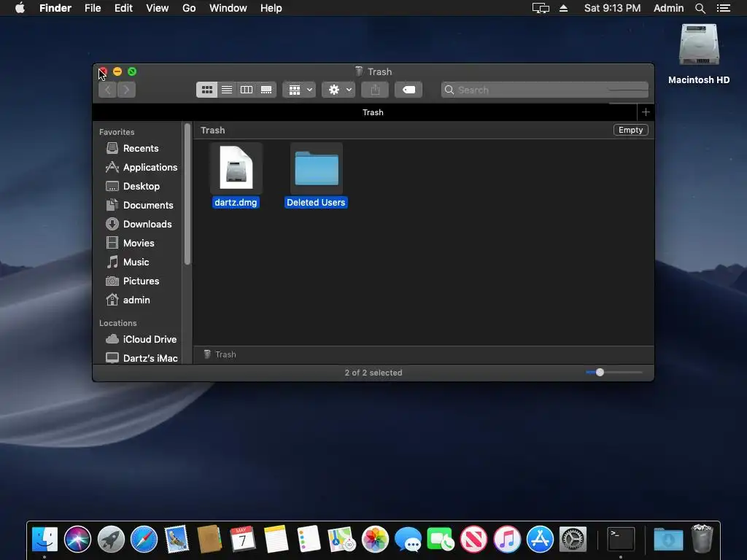Screen dimensions: 747x560
Task: Switch Finder to icon view
Action: [206, 90]
